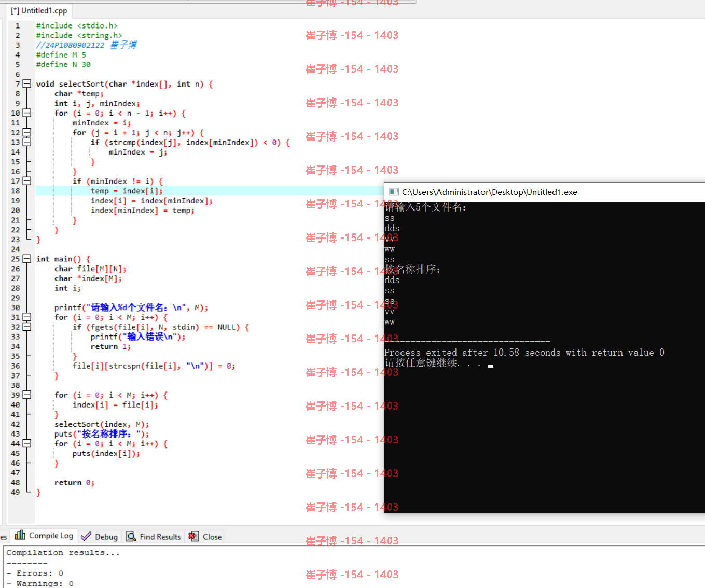Image resolution: width=705 pixels, height=588 pixels.
Task: Click the strcspn statement on line 36
Action: [x=154, y=366]
